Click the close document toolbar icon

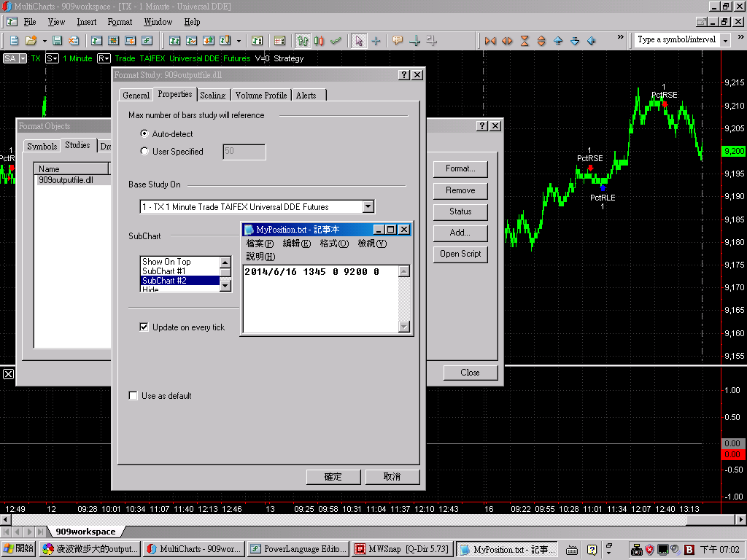74,41
